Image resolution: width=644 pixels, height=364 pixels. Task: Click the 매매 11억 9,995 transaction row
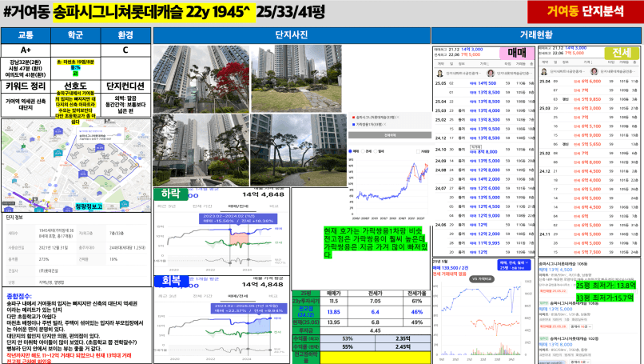(485, 242)
